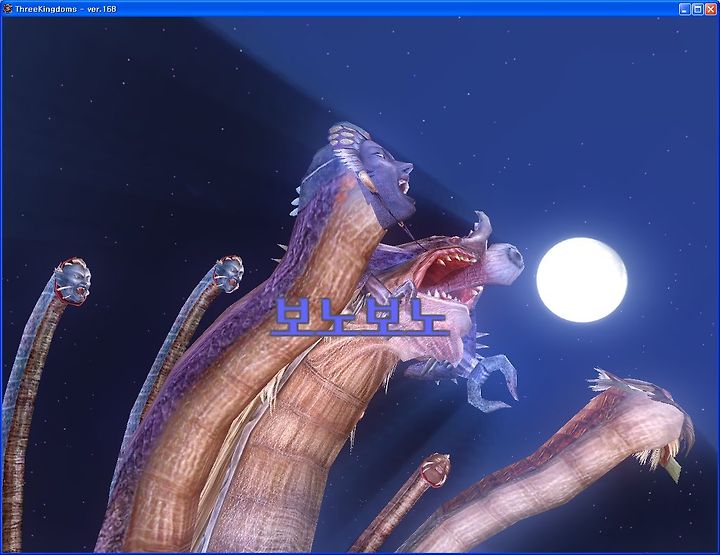720x555 pixels.
Task: Maximize the ThreeKingdoms window
Action: pyautogui.click(x=698, y=9)
